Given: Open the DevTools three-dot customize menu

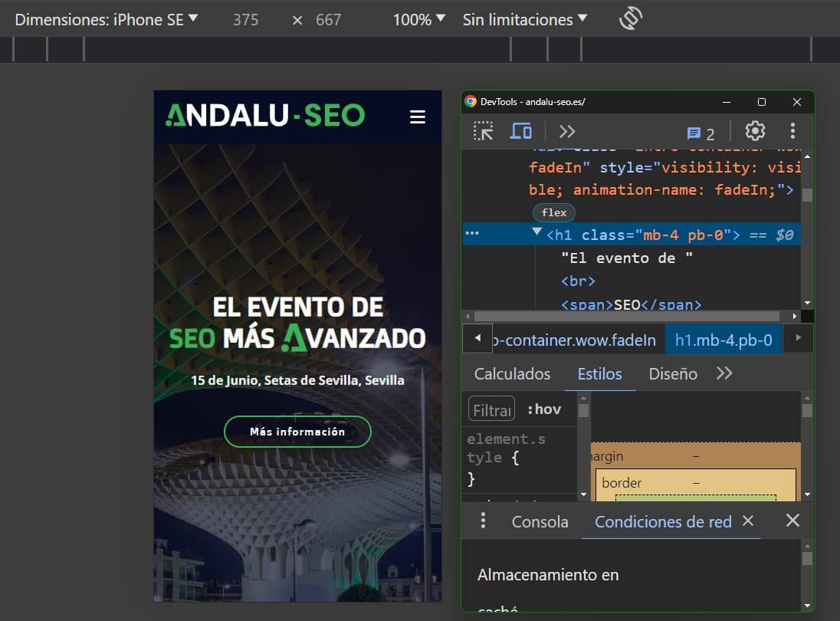Looking at the screenshot, I should (792, 132).
